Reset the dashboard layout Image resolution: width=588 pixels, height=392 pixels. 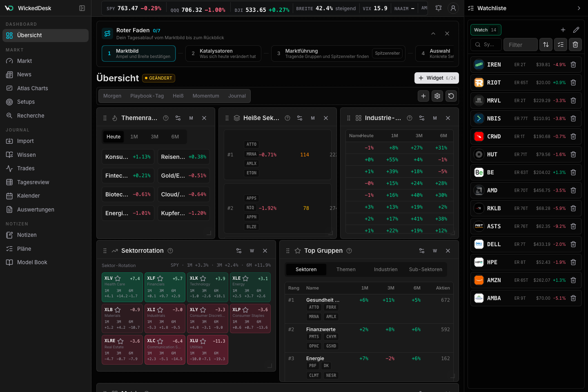click(451, 96)
